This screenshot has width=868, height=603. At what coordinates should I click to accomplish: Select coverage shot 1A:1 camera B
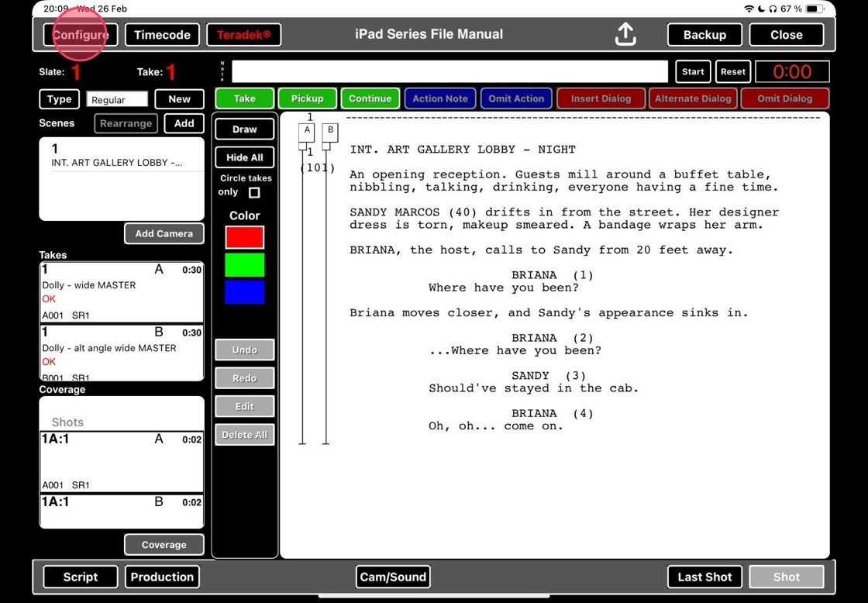(x=122, y=511)
